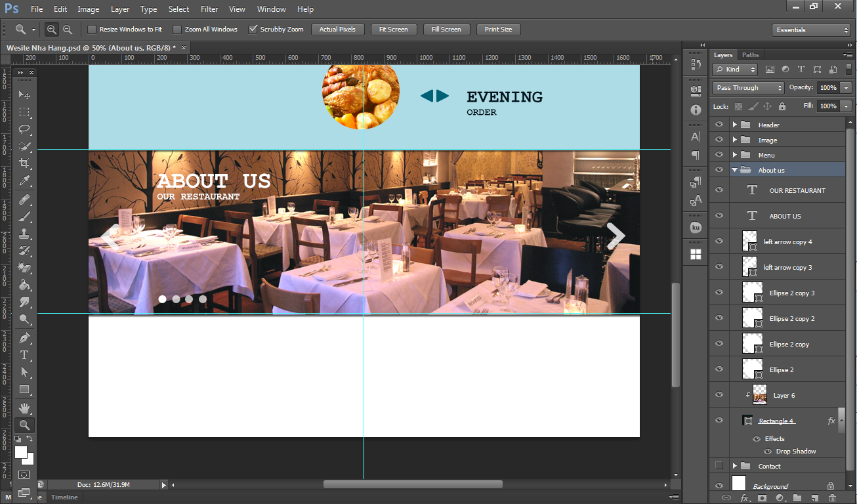Uncheck the Scrubby Zoom checkbox

(x=253, y=30)
